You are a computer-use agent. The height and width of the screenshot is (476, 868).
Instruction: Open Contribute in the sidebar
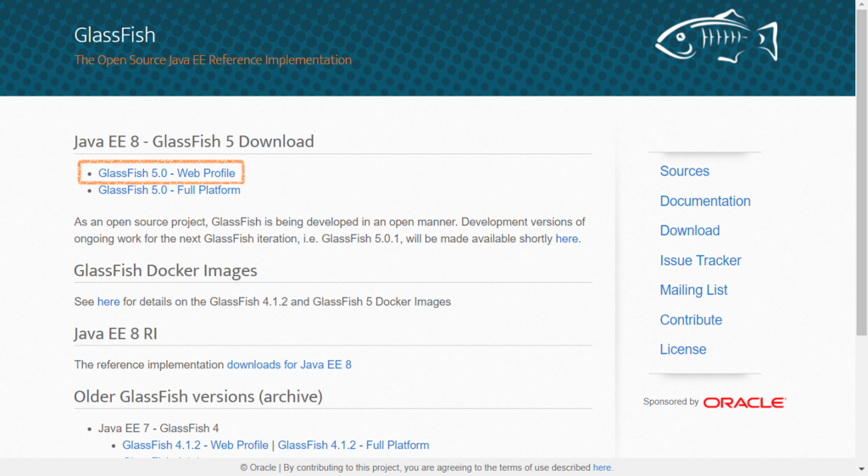pyautogui.click(x=691, y=319)
